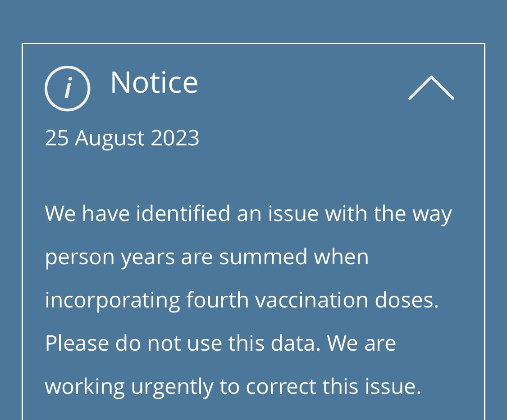Click the word 'identified' in the notice
The height and width of the screenshot is (420, 507).
pos(183,213)
